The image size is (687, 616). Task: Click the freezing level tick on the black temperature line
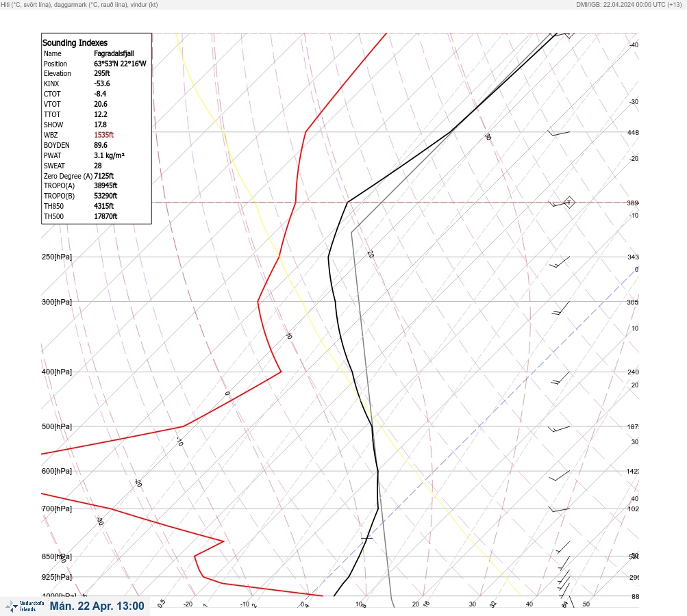click(x=366, y=538)
